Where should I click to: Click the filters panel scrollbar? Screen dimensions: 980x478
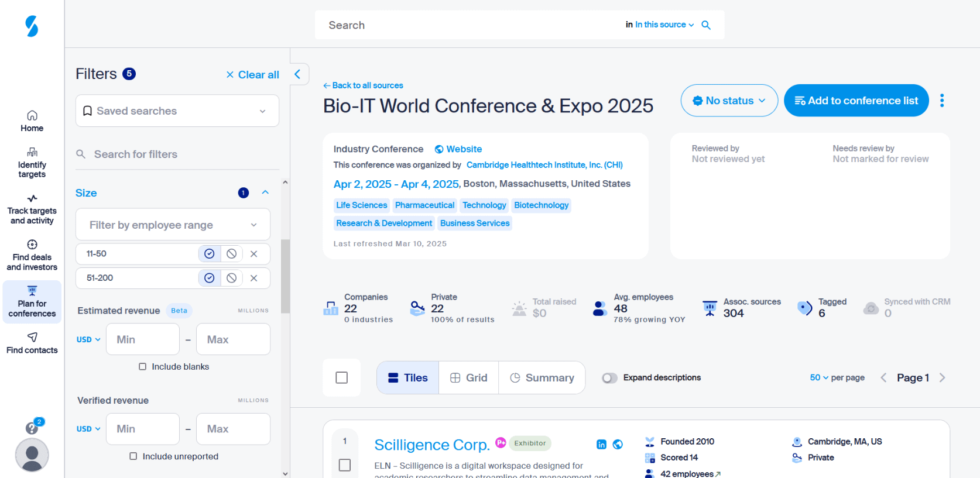pyautogui.click(x=285, y=276)
